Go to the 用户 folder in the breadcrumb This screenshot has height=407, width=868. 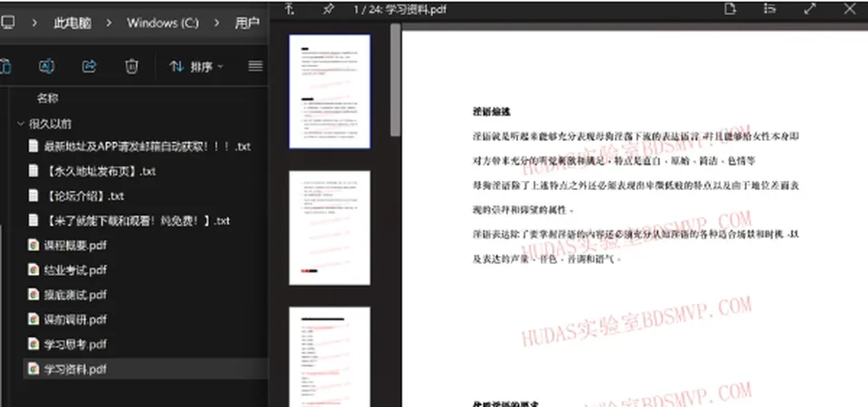[247, 23]
